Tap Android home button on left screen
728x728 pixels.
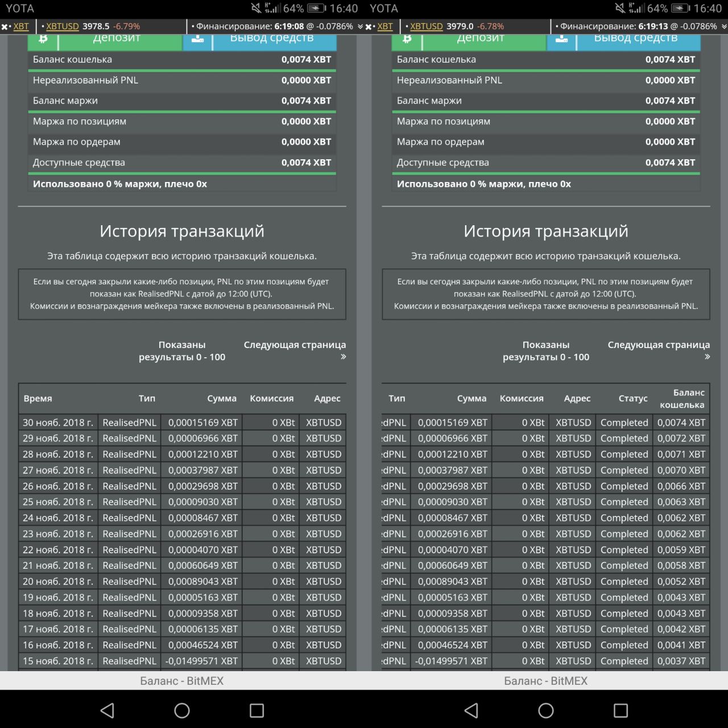(x=182, y=710)
